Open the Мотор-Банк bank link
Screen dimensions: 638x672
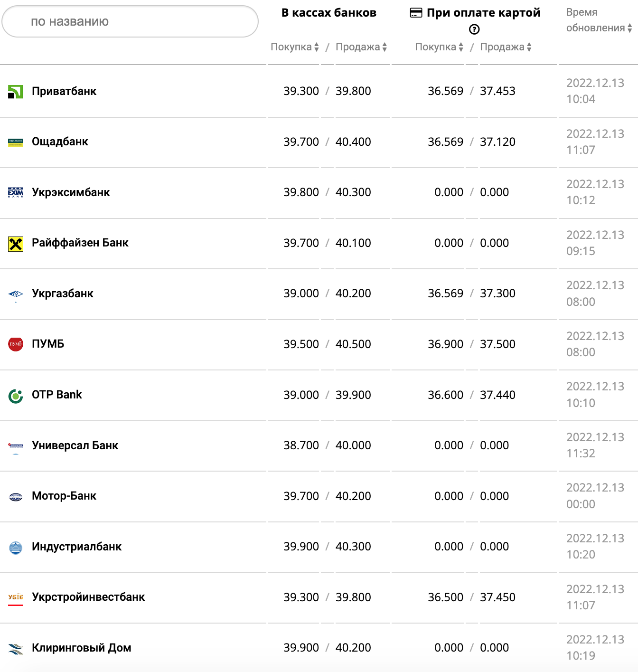click(x=64, y=496)
